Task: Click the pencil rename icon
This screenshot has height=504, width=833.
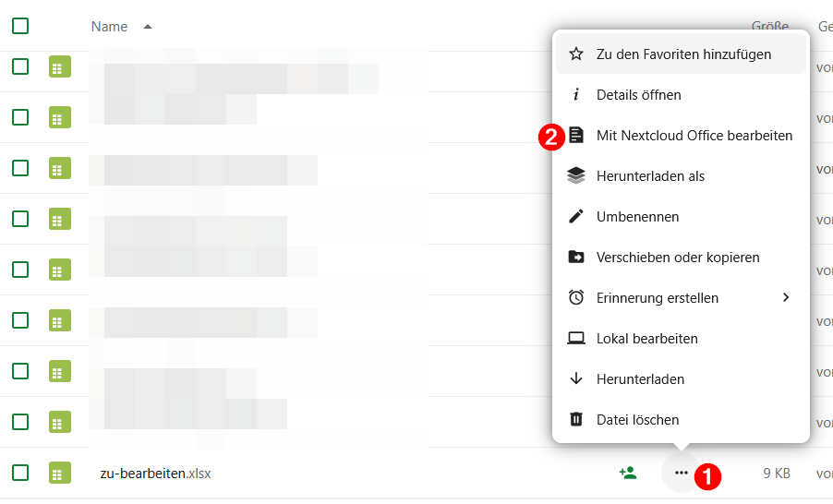Action: [x=576, y=217]
